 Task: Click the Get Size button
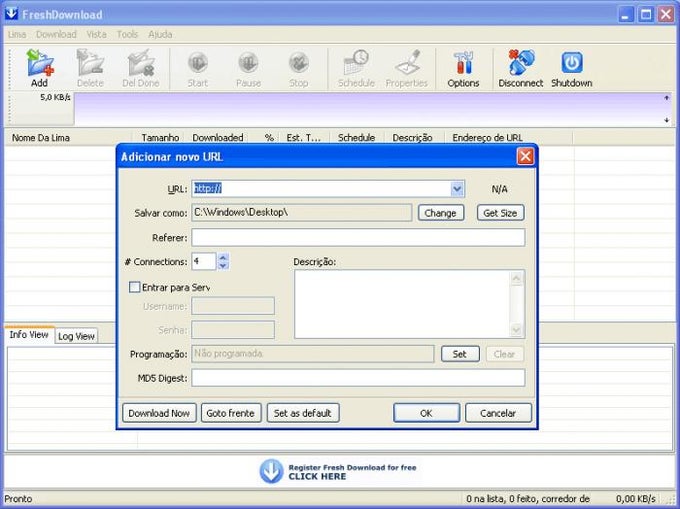pyautogui.click(x=500, y=213)
